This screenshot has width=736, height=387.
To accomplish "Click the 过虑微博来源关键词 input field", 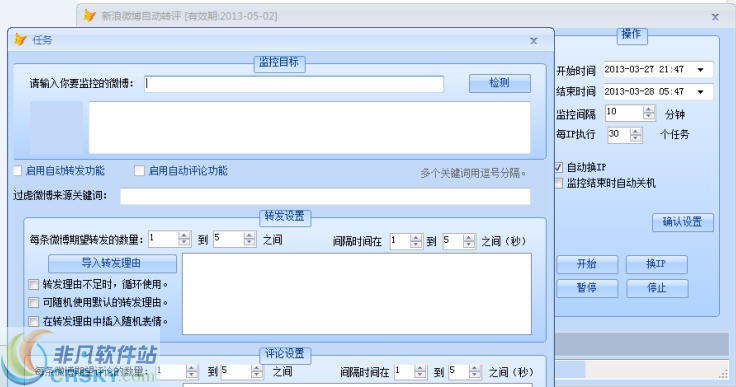I will point(325,196).
